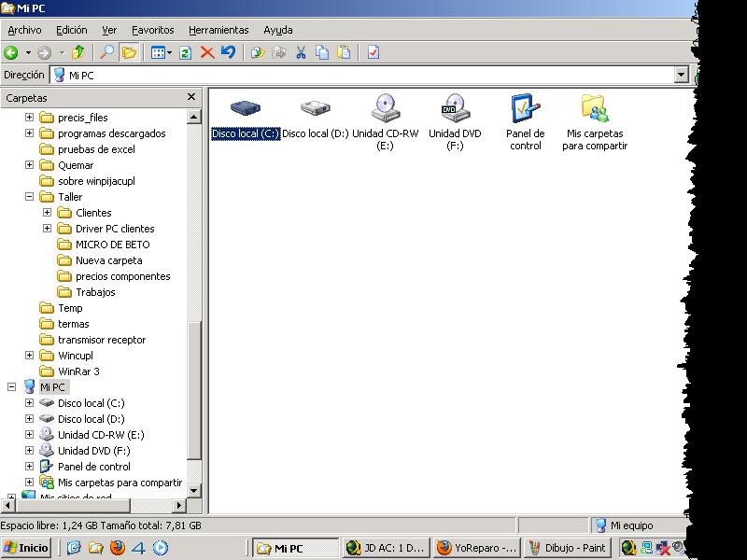The height and width of the screenshot is (560, 747).
Task: Expand the Driver PC clientes node
Action: point(48,228)
